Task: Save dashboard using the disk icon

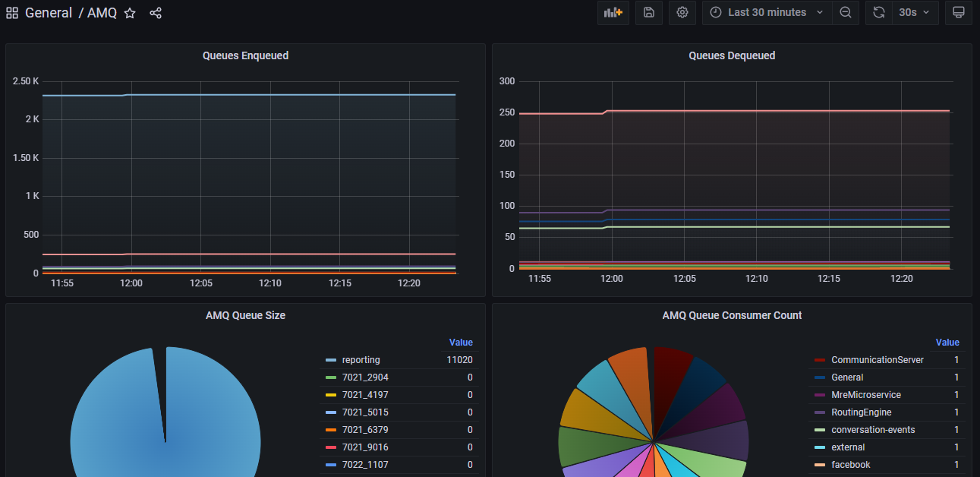Action: (x=648, y=13)
